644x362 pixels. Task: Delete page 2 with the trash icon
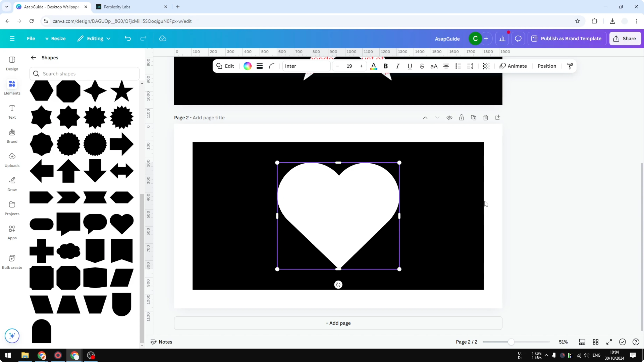tap(486, 117)
